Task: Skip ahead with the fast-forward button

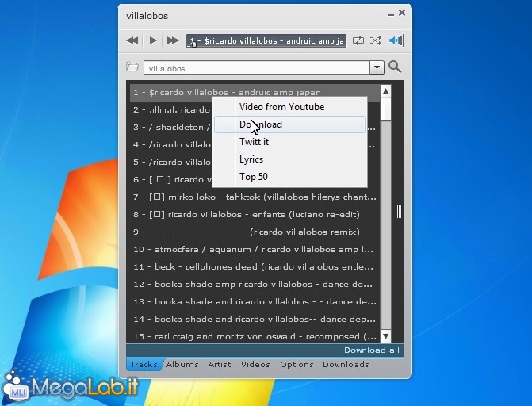Action: click(173, 40)
